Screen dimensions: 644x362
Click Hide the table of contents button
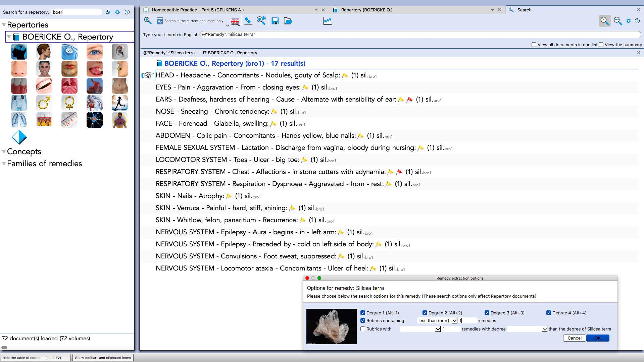(36, 358)
